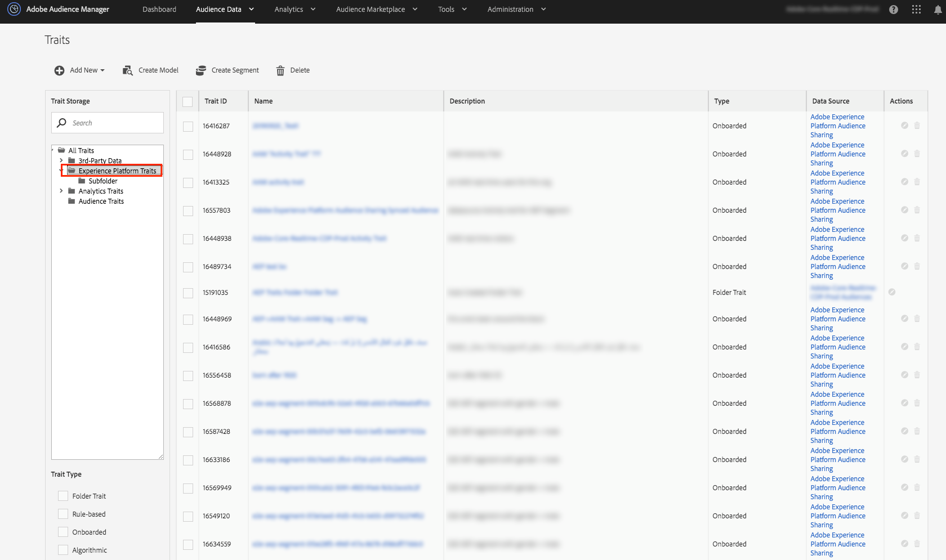946x560 pixels.
Task: Delete trait 16416586 using its trash icon
Action: pyautogui.click(x=917, y=347)
